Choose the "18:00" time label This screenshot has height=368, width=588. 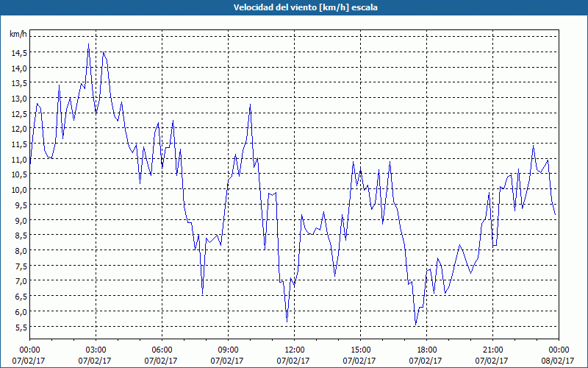pyautogui.click(x=426, y=350)
